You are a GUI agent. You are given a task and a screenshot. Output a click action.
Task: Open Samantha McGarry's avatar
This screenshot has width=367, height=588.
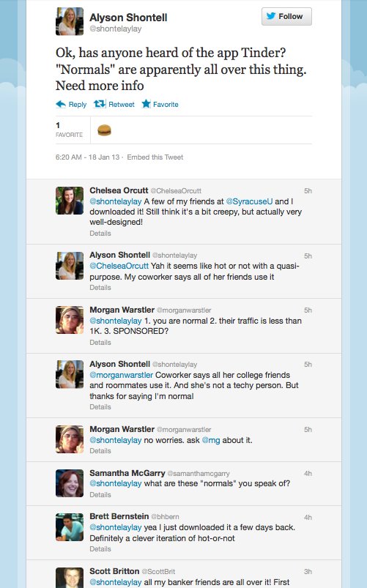coord(70,483)
